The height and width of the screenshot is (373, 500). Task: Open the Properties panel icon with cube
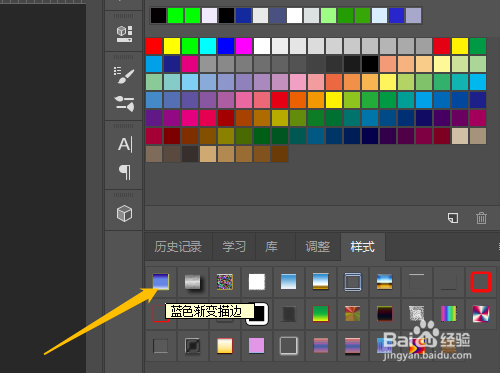(124, 34)
